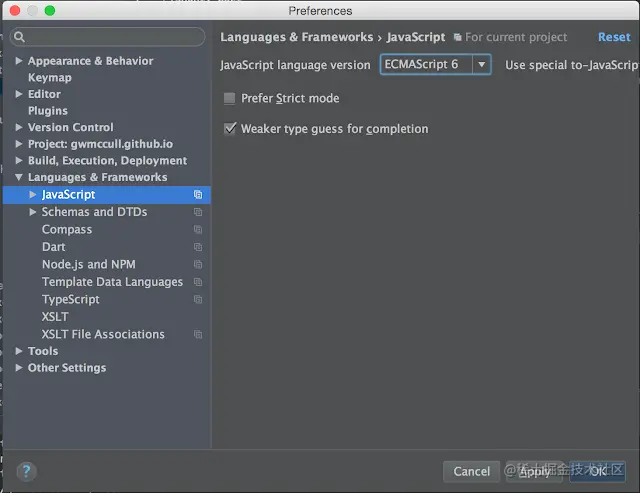Click project-level icon beside Schemas and DTDs
The image size is (640, 493).
(198, 212)
